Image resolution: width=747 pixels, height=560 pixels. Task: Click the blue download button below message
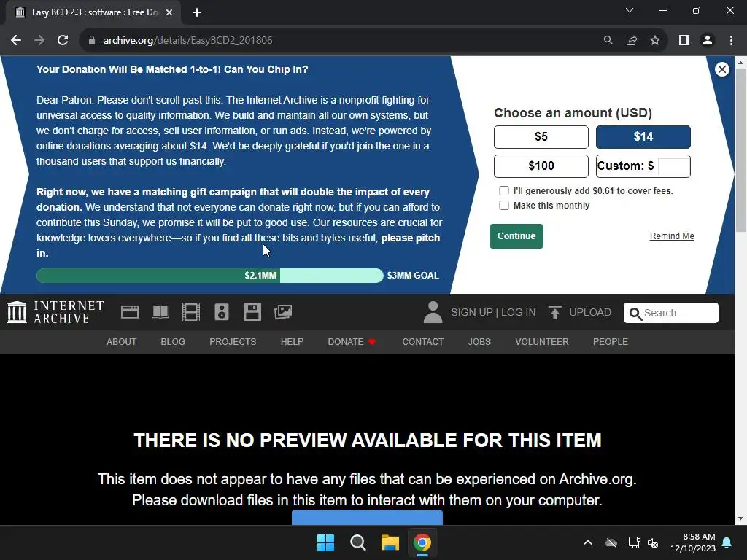[x=368, y=518]
